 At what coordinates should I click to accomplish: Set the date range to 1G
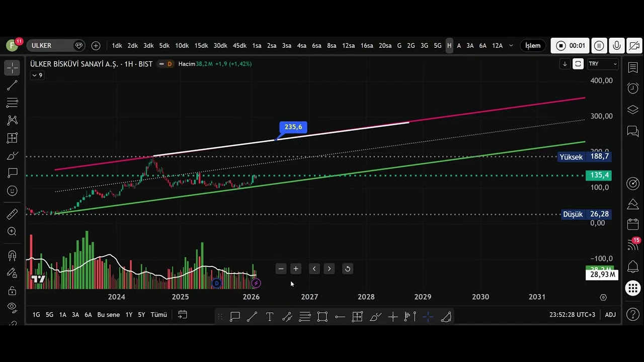36,315
